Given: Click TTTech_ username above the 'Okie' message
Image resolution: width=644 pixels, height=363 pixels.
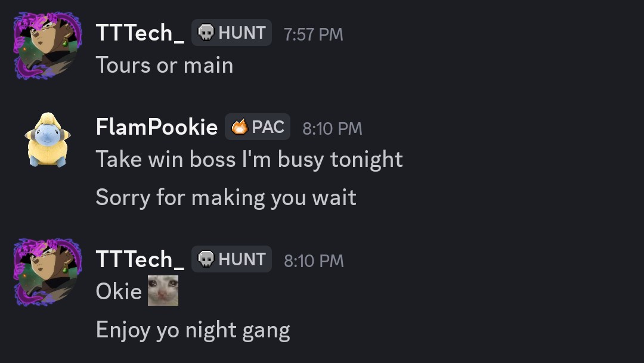Looking at the screenshot, I should coord(140,260).
